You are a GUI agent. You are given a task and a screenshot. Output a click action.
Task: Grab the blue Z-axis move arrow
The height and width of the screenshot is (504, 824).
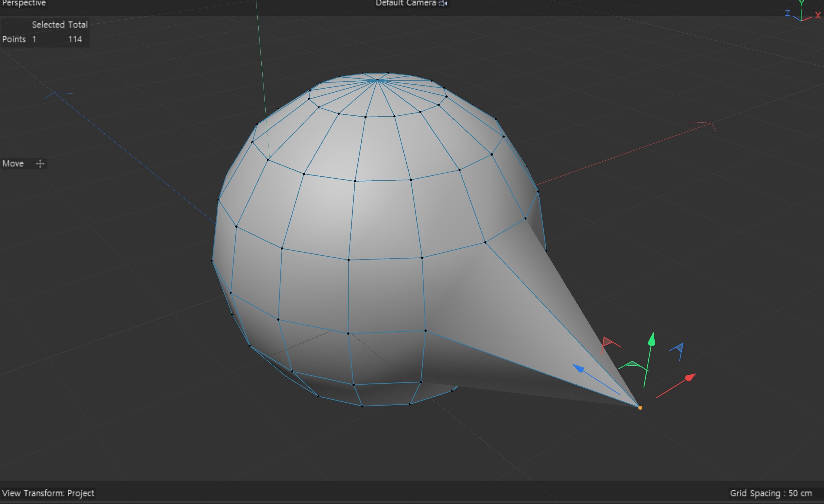click(578, 368)
